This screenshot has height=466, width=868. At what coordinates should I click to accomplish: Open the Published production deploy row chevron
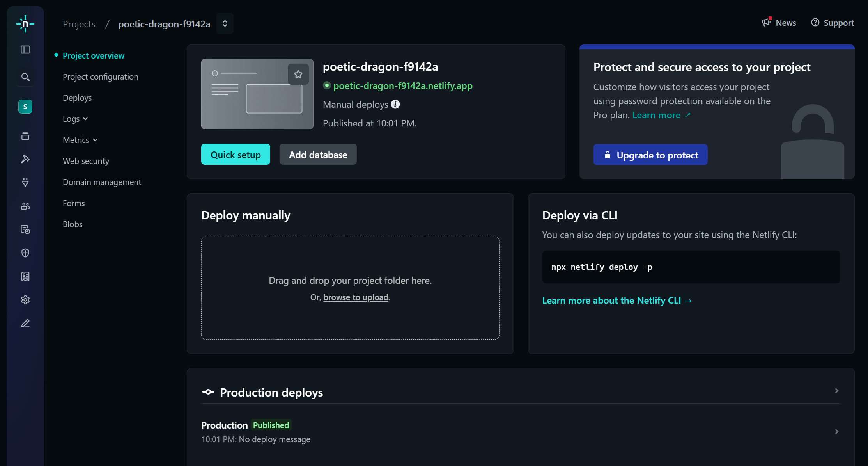click(x=836, y=432)
